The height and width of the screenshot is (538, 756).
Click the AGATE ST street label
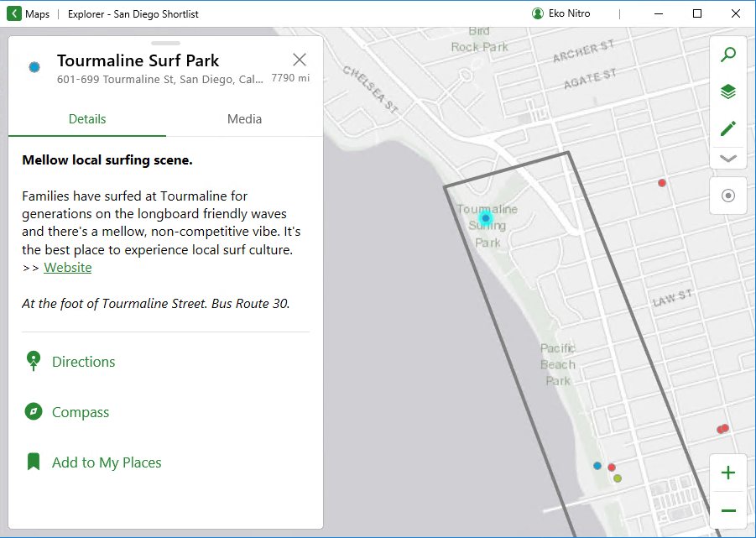590,79
